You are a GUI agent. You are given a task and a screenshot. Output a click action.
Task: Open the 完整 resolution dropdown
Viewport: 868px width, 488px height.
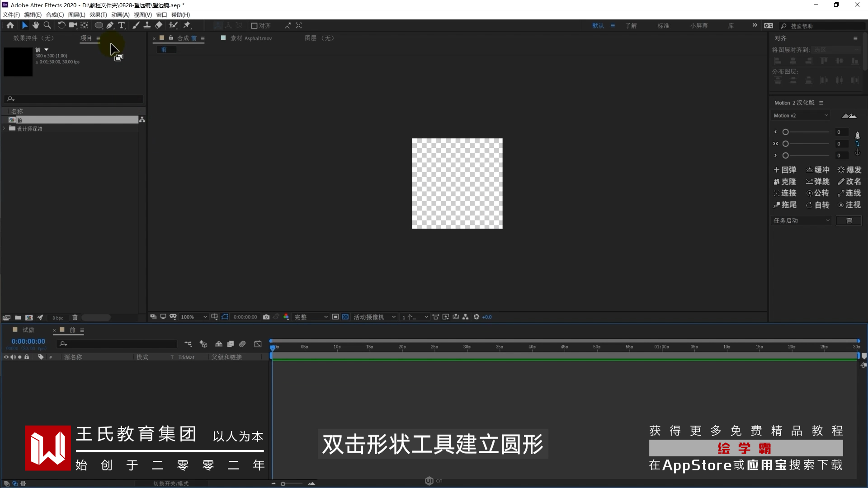(x=311, y=317)
